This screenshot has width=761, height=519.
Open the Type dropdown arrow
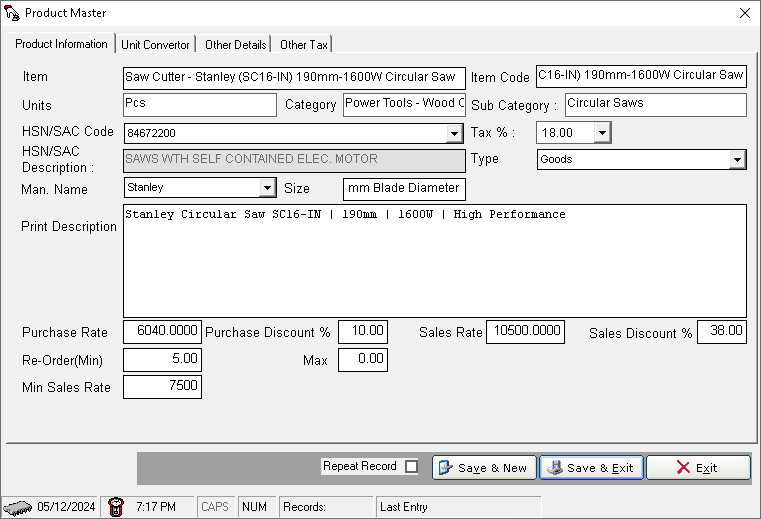coord(737,159)
